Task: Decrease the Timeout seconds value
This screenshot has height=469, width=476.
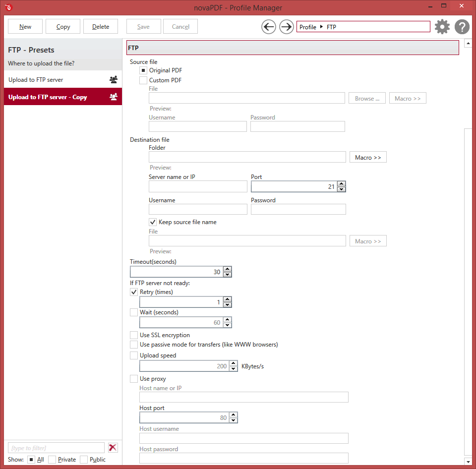Action: tap(228, 275)
